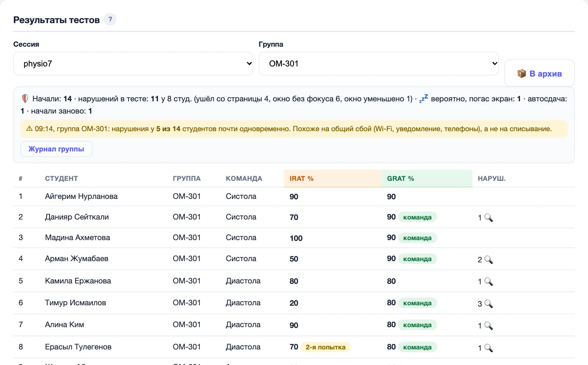Inspect violations magnifier for Арман Жумабаев
The width and height of the screenshot is (588, 365).
tap(488, 259)
